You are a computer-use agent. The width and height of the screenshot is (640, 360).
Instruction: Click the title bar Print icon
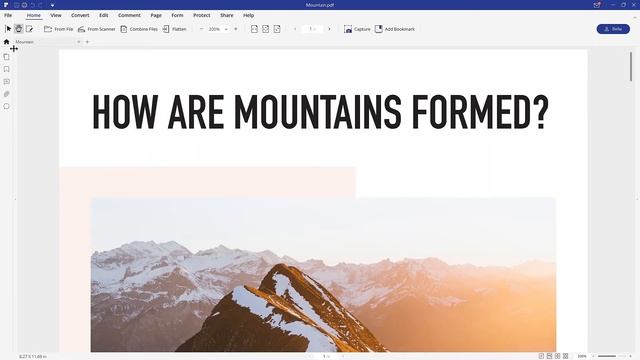(x=24, y=5)
